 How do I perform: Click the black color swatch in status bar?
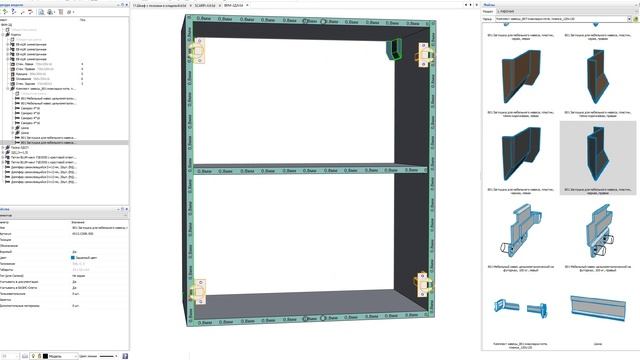pos(45,356)
